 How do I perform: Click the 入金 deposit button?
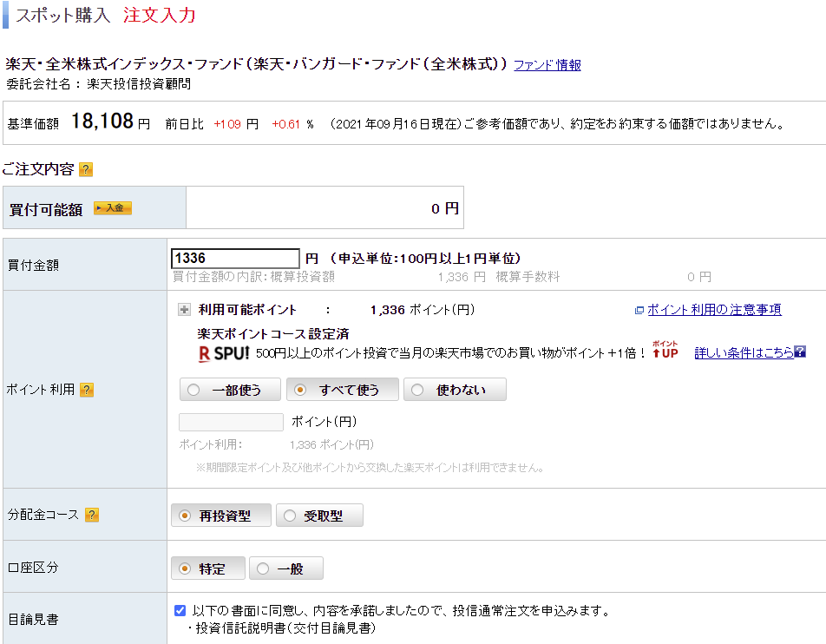pyautogui.click(x=113, y=208)
